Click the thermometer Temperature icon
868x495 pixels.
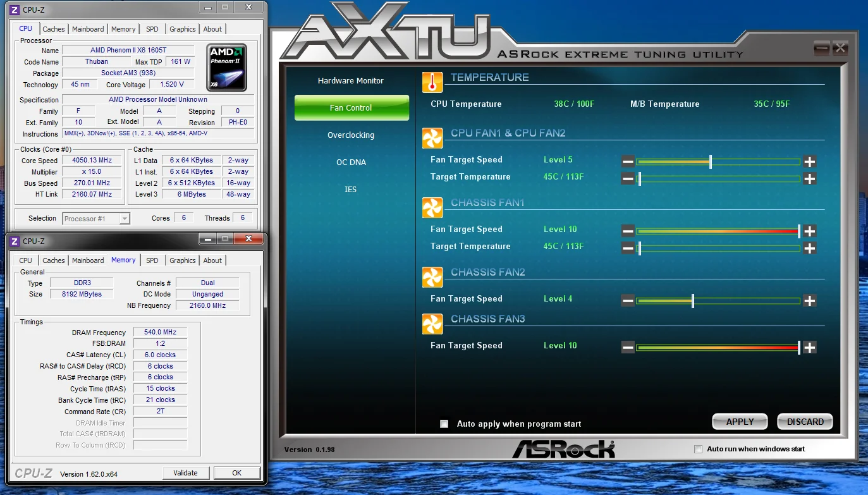432,83
